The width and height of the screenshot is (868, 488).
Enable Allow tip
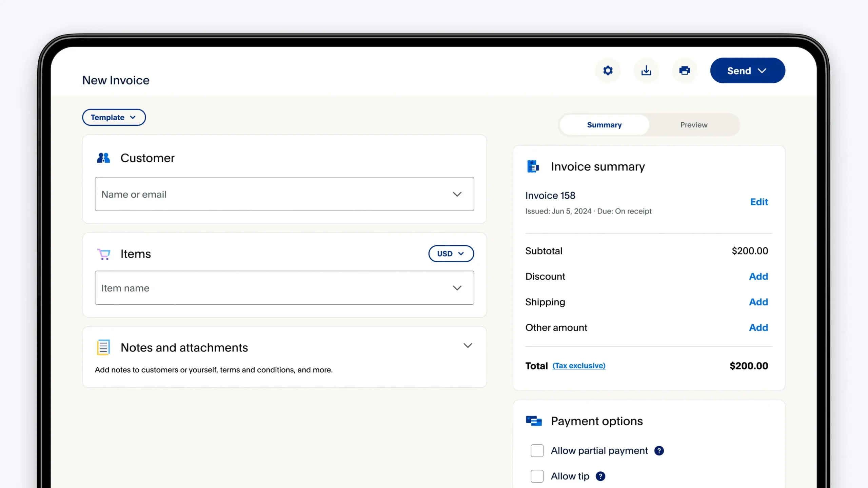click(x=537, y=476)
